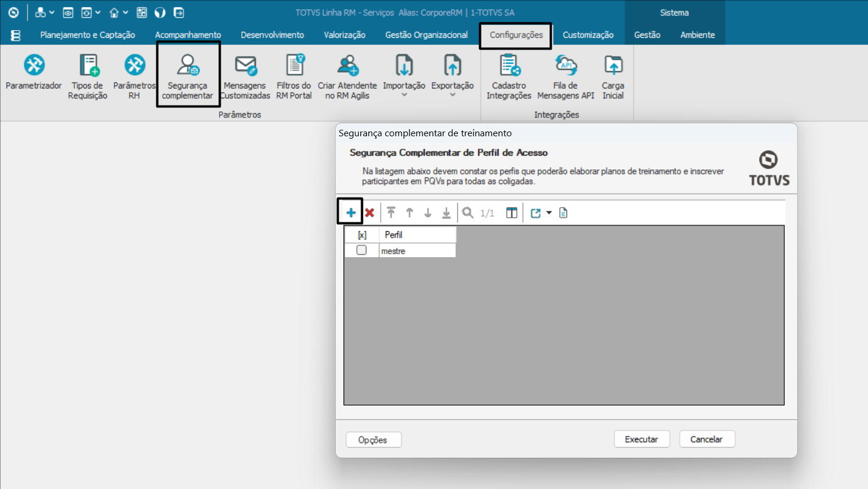868x489 pixels.
Task: Click the Sistema label in title bar
Action: 674,12
